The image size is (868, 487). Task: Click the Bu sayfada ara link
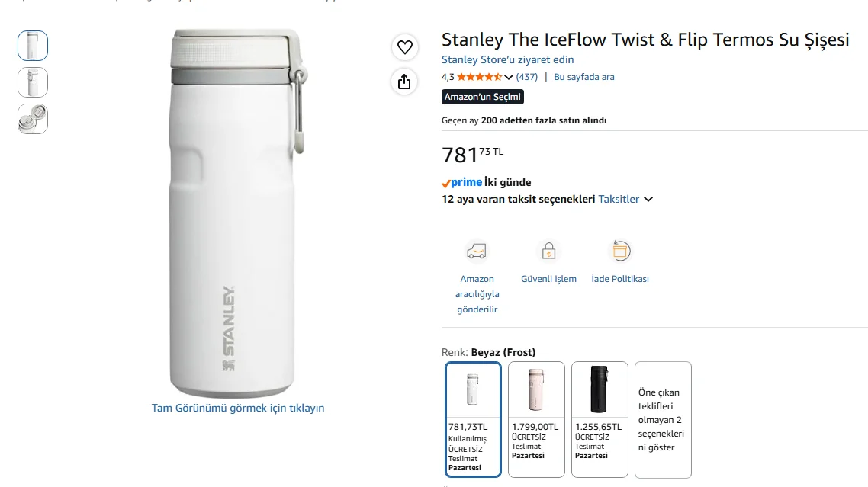click(584, 77)
